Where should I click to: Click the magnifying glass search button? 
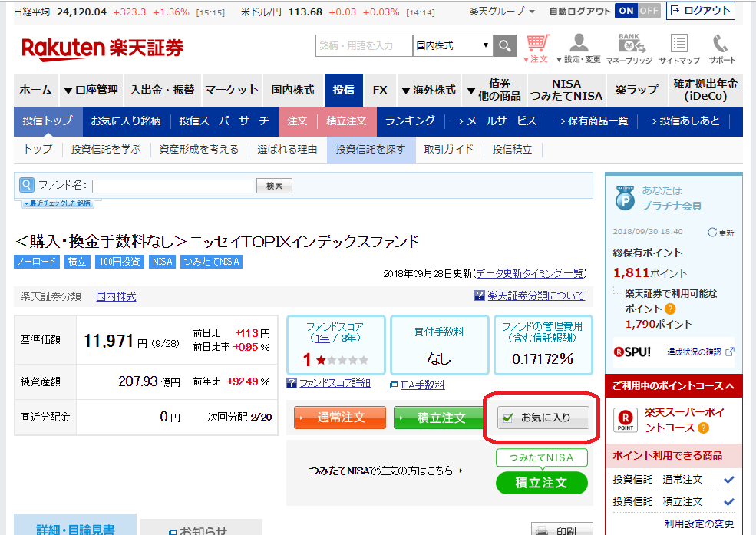[x=504, y=46]
